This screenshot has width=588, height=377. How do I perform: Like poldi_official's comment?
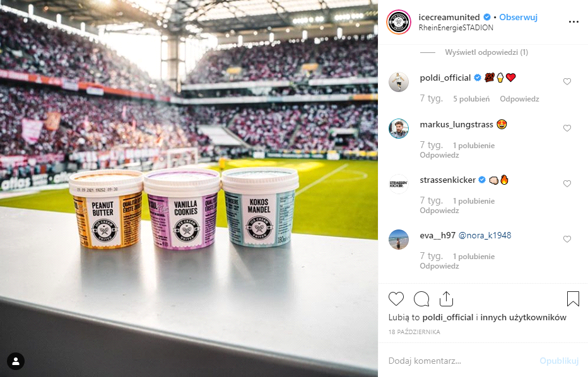pos(567,81)
